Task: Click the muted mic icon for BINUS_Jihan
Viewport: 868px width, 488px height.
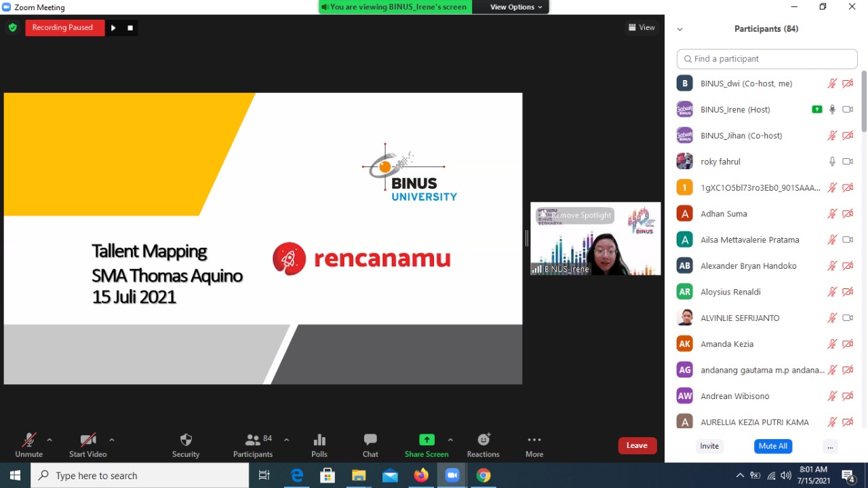Action: [x=832, y=136]
